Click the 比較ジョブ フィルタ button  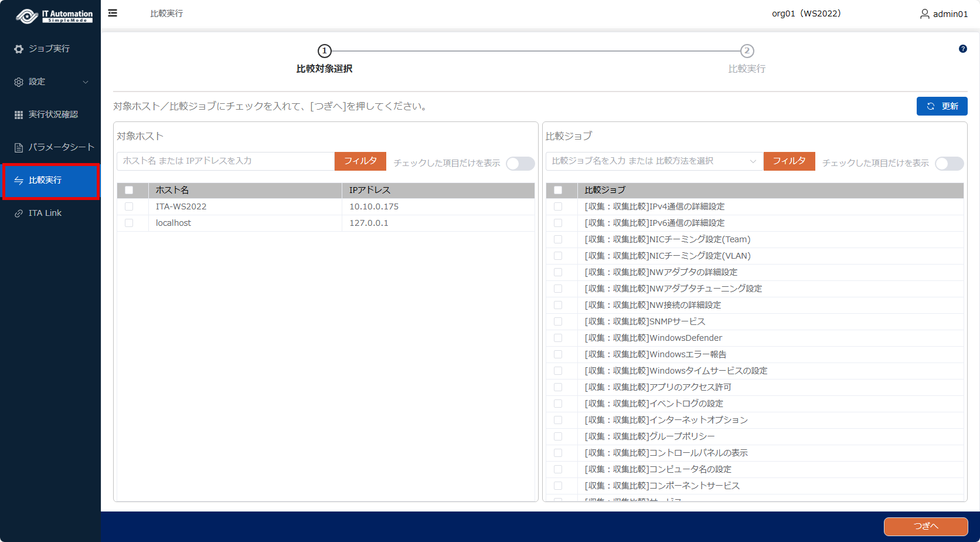tap(789, 161)
